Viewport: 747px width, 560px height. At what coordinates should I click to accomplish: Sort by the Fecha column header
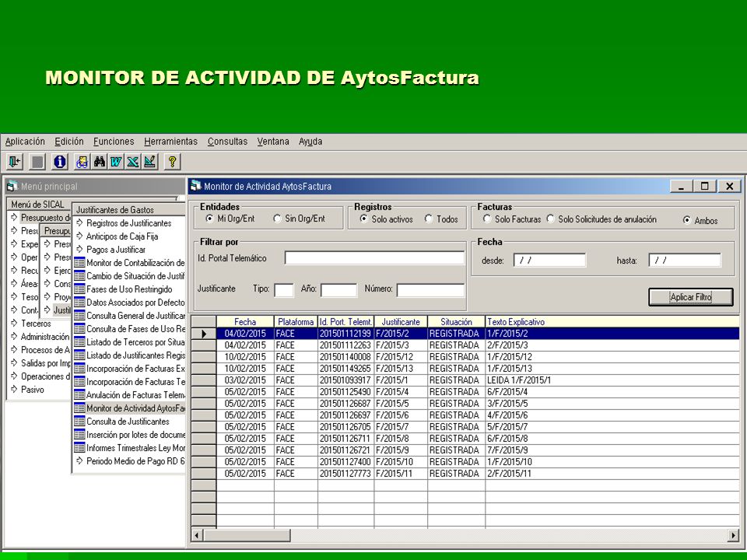(x=245, y=322)
